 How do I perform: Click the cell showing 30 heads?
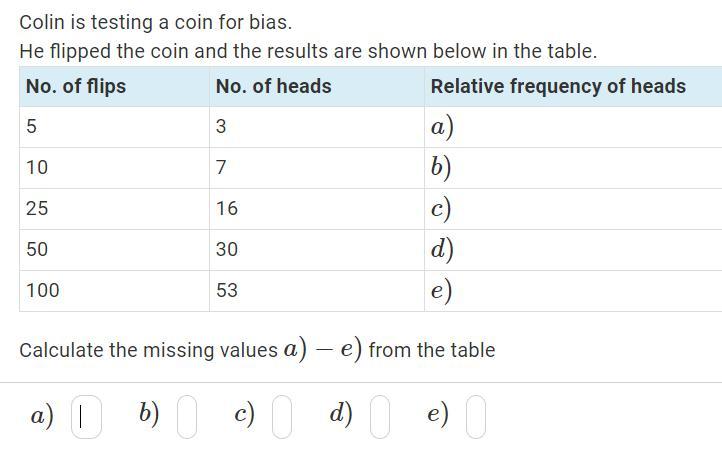coord(227,249)
